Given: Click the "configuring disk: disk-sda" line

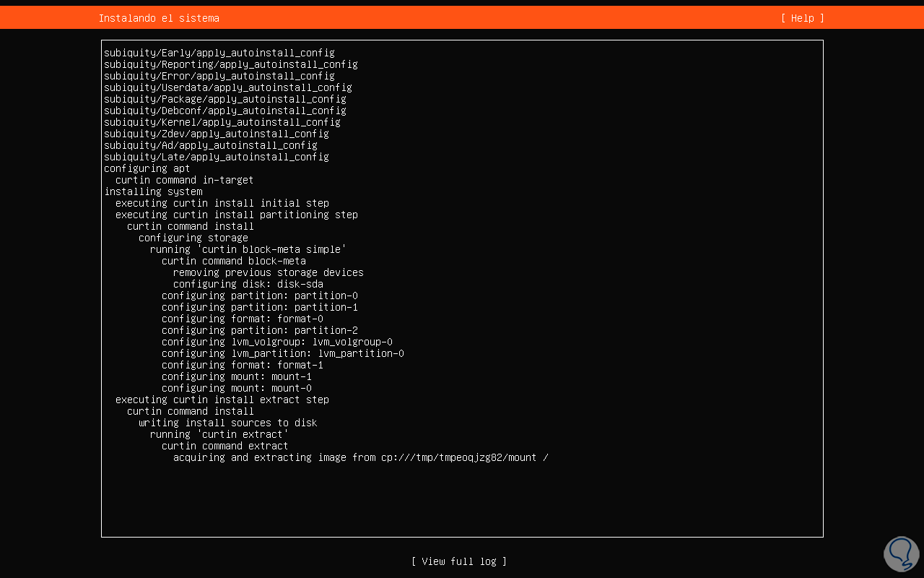Looking at the screenshot, I should pyautogui.click(x=248, y=284).
